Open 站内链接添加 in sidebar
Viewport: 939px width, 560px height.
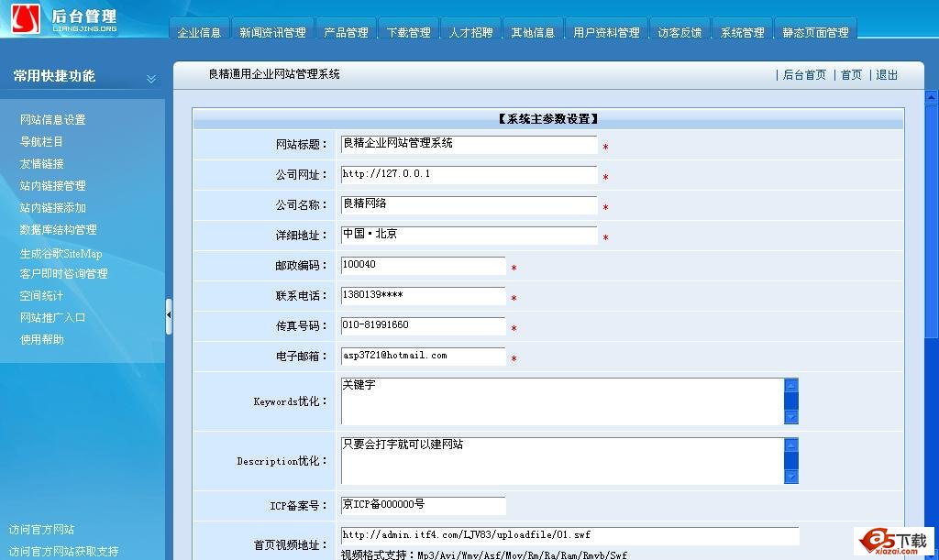[52, 208]
